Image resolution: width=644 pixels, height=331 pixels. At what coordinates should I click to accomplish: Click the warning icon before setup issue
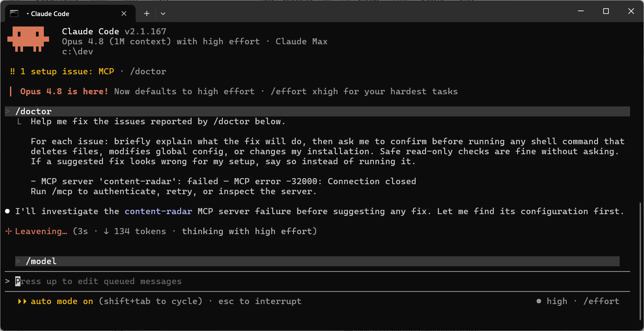(x=13, y=71)
